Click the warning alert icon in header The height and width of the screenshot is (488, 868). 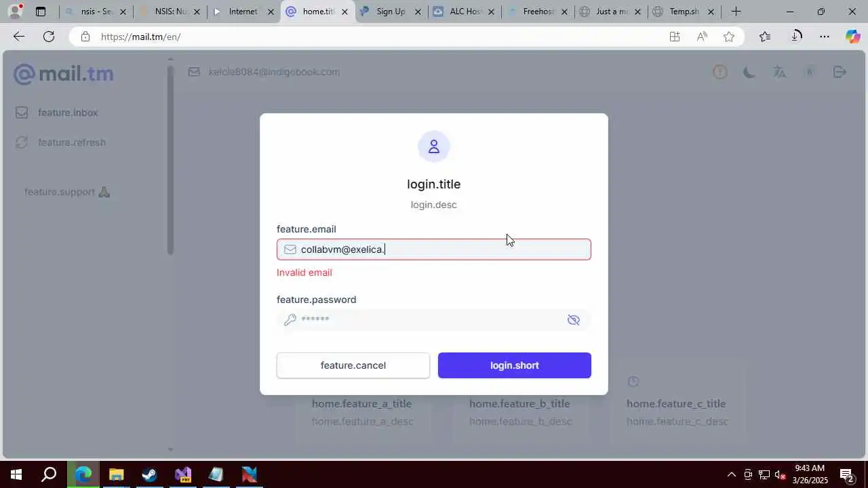tap(719, 72)
